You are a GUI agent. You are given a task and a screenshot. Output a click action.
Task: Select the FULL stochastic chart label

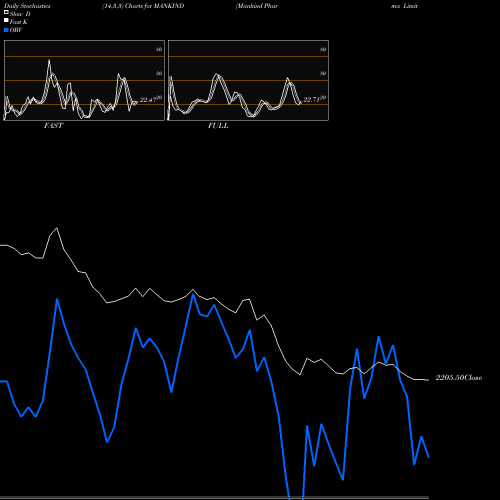[x=218, y=126]
